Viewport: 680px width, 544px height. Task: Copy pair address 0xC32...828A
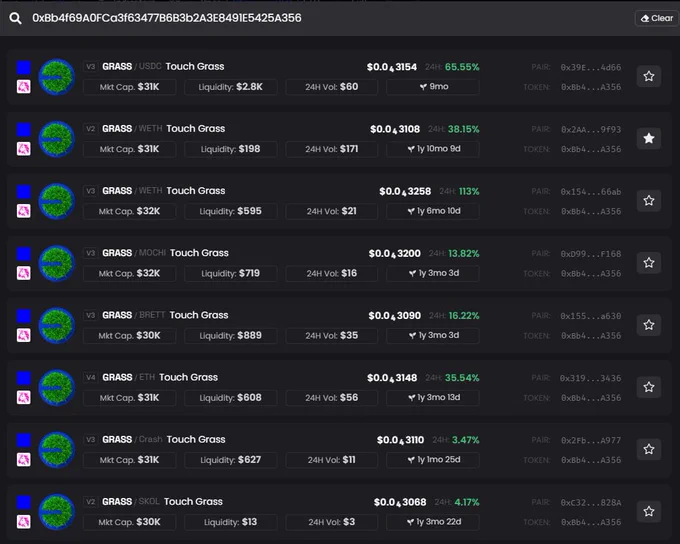[591, 502]
